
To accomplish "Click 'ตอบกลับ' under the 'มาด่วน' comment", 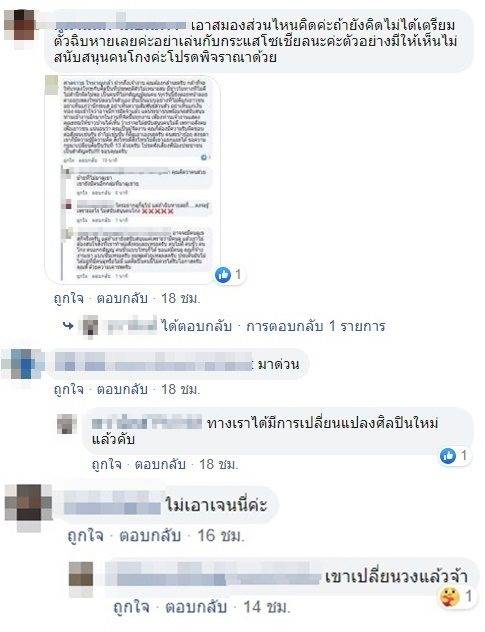I will [122, 390].
